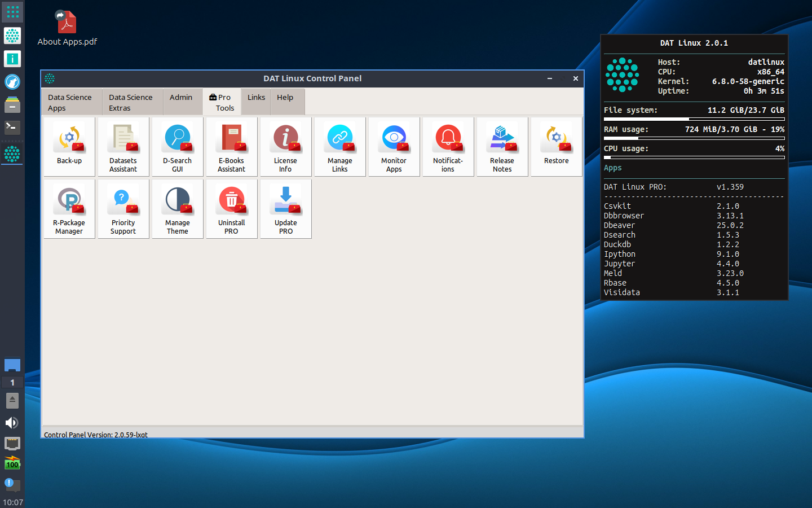The image size is (812, 508).
Task: Open the Manage Theme tool
Action: pyautogui.click(x=177, y=209)
